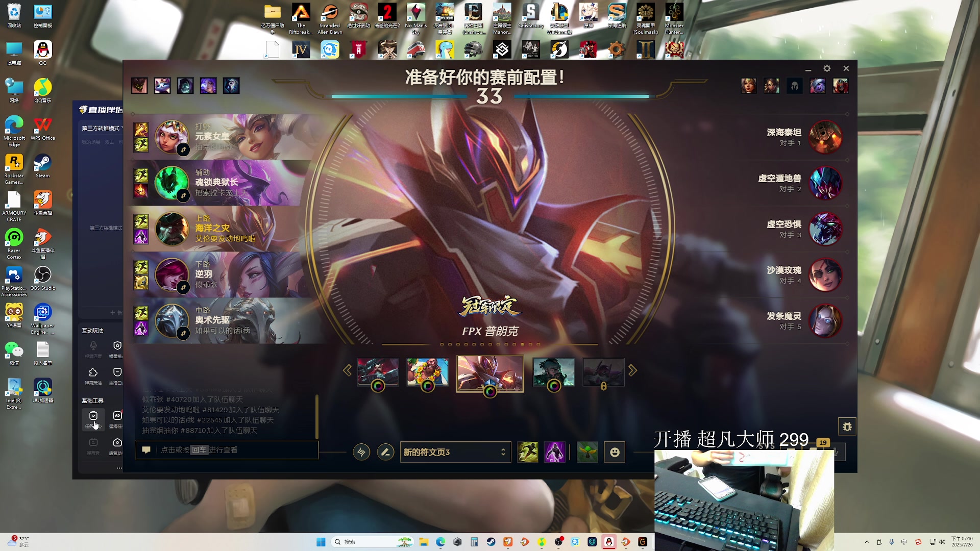Open chroma picker on green bearded skin
This screenshot has width=980, height=551.
point(554,386)
